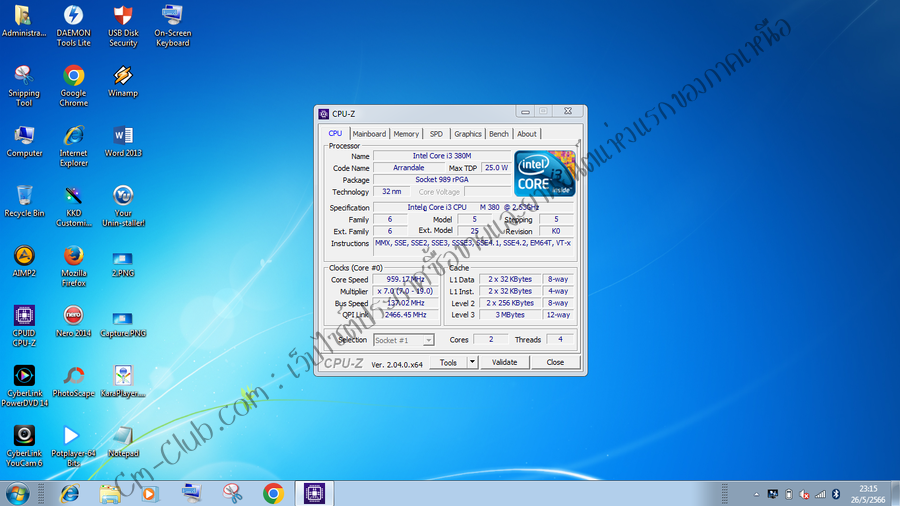Click the Instructions list field
The image size is (900, 506).
coord(473,248)
